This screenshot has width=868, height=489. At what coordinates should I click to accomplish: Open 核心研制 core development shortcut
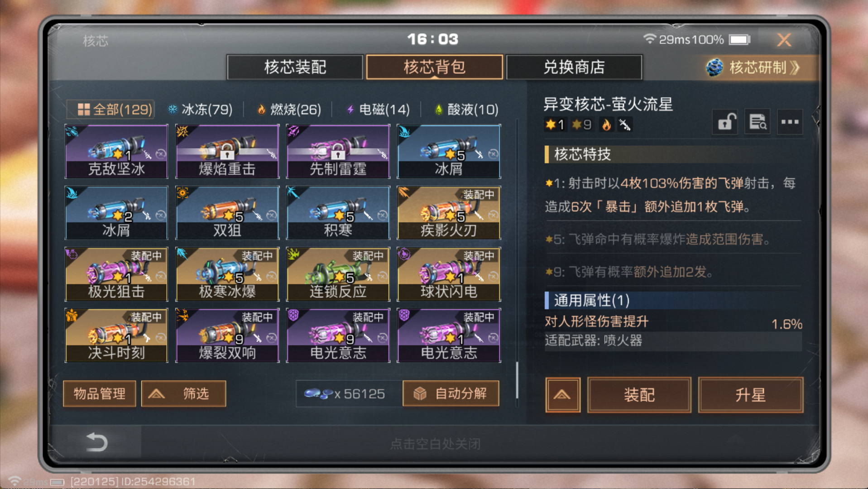(x=753, y=67)
